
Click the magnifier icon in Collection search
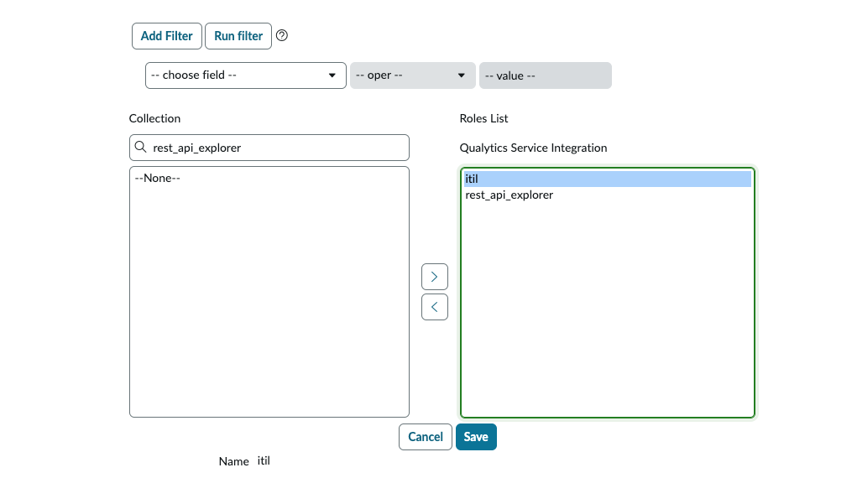(x=140, y=148)
